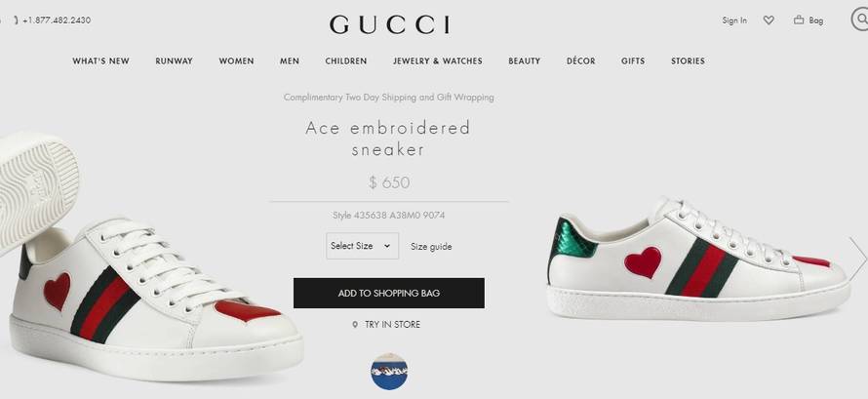Select the blue round variant swatch

click(389, 372)
